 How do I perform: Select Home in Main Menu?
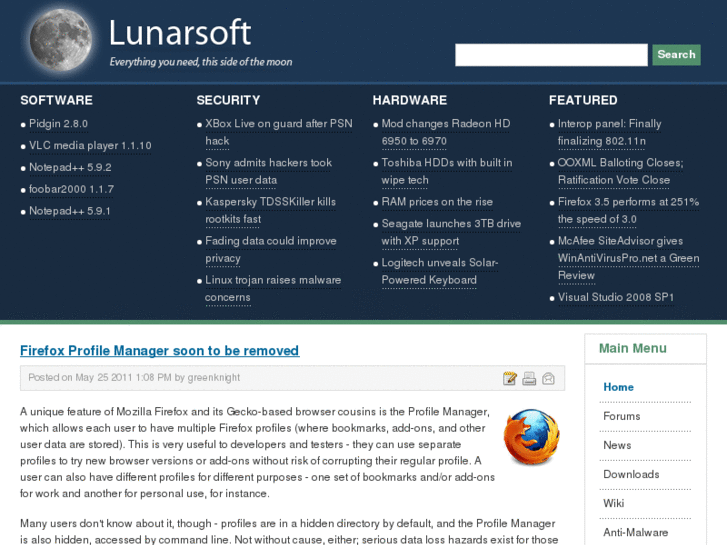(619, 387)
